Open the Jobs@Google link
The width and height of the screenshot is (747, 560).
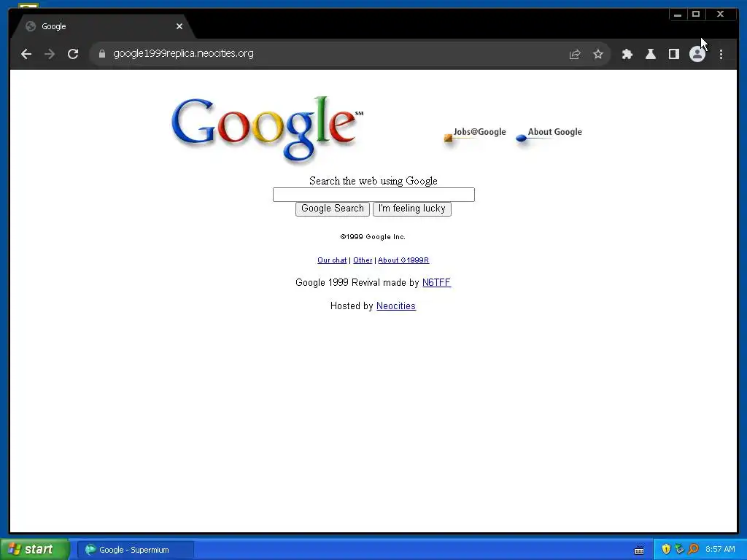[475, 134]
